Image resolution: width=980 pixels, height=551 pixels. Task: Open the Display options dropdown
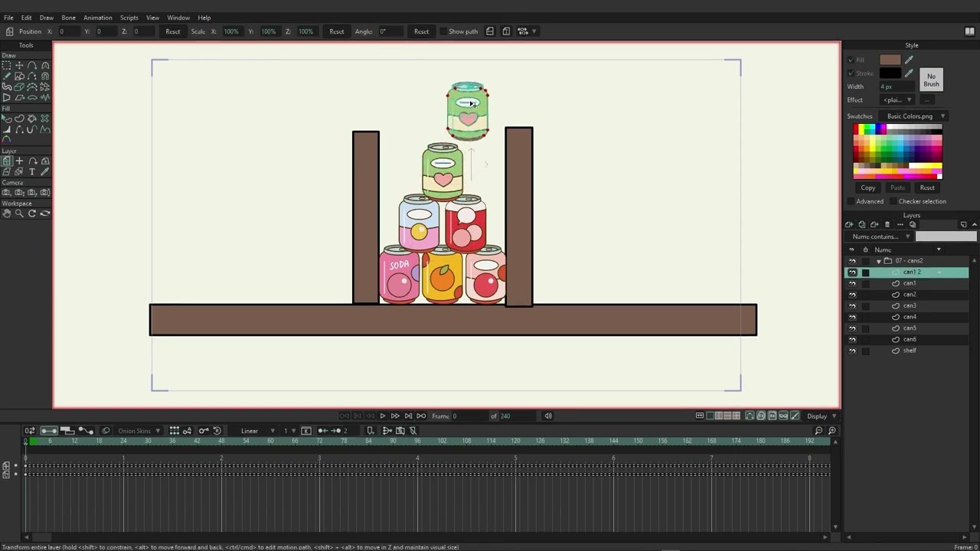822,416
